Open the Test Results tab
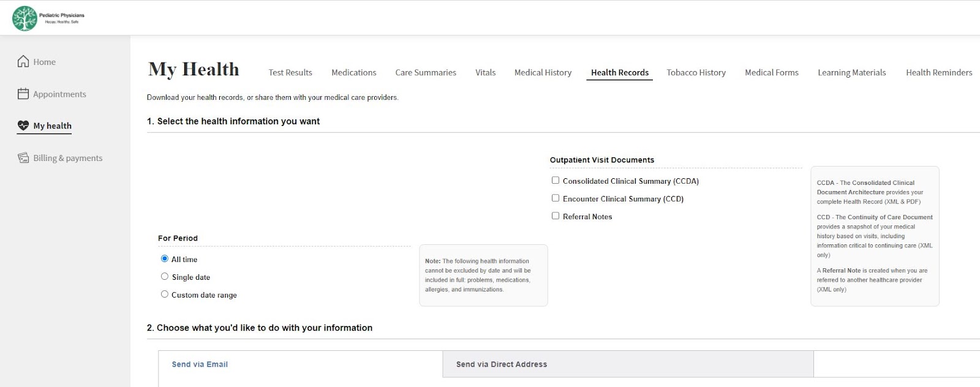980x387 pixels. (x=290, y=72)
